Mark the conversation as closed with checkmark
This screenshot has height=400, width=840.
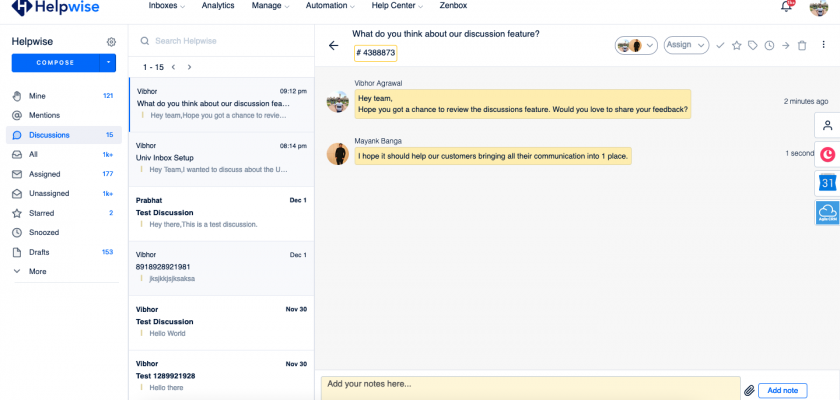pos(720,46)
